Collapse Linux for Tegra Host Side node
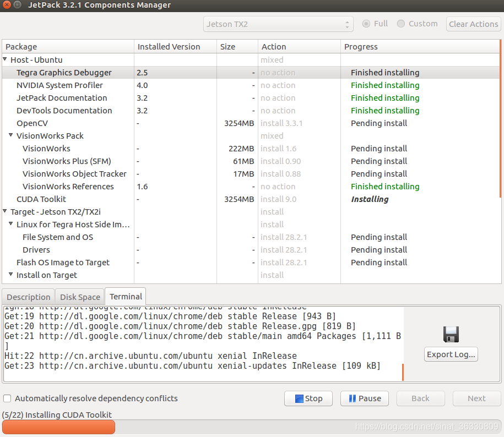This screenshot has height=437, width=504. click(10, 224)
